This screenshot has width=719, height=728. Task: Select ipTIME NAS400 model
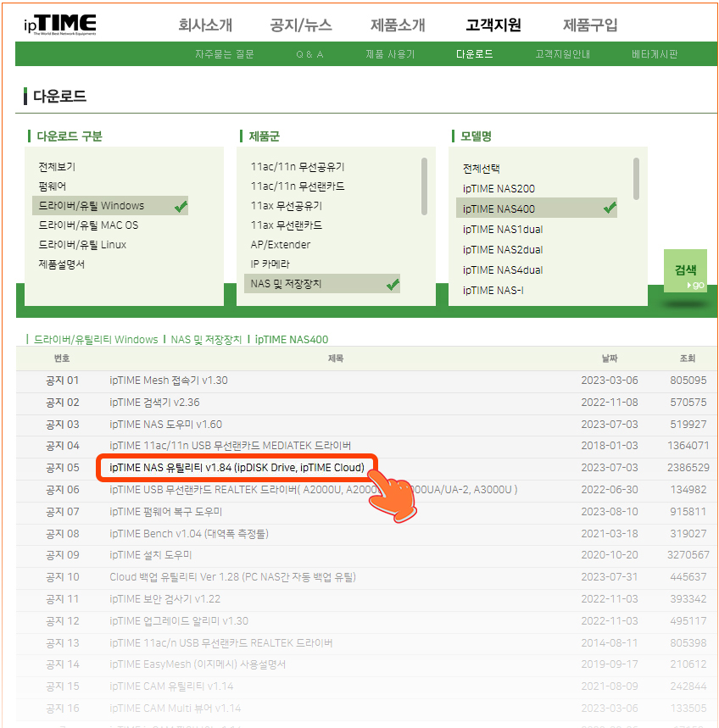(537, 209)
